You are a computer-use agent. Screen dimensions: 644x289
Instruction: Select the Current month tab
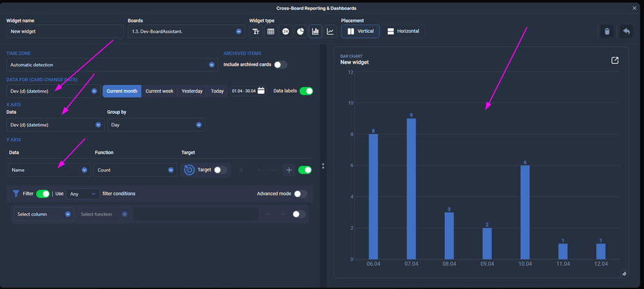coord(122,91)
